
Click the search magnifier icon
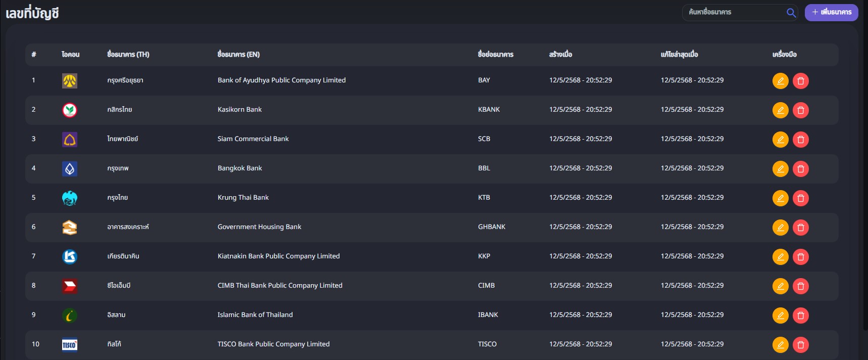pos(791,13)
